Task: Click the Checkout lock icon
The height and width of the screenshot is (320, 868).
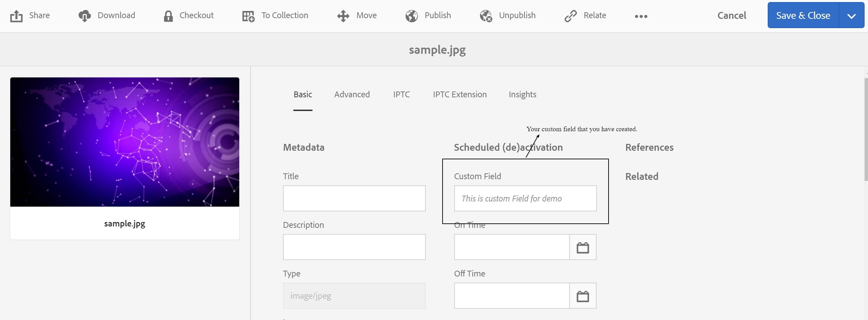Action: 168,16
